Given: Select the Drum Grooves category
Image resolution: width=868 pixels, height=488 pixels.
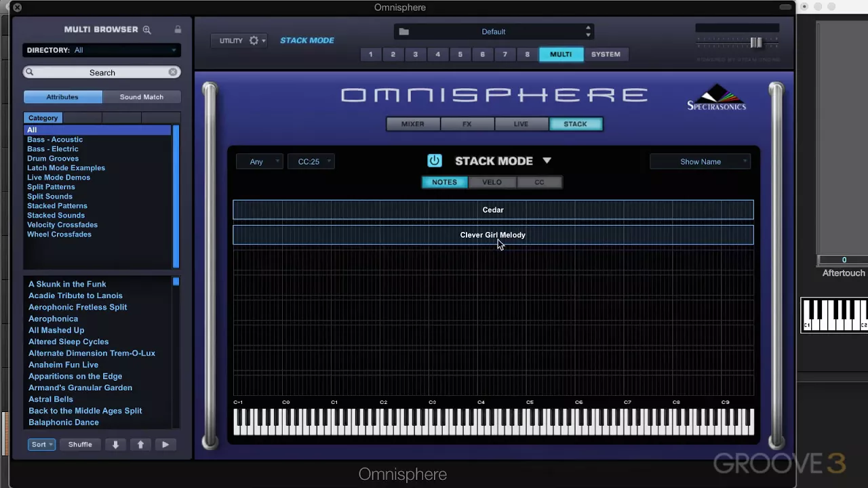Looking at the screenshot, I should [x=53, y=159].
